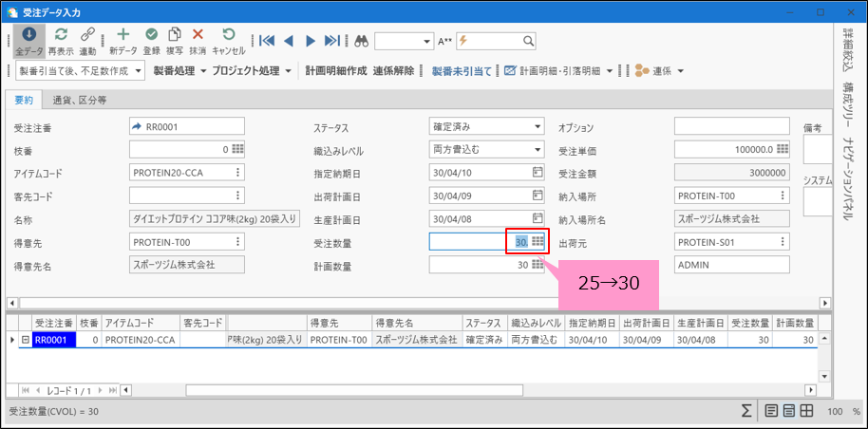Expand the RR0001 grid row

click(25, 340)
